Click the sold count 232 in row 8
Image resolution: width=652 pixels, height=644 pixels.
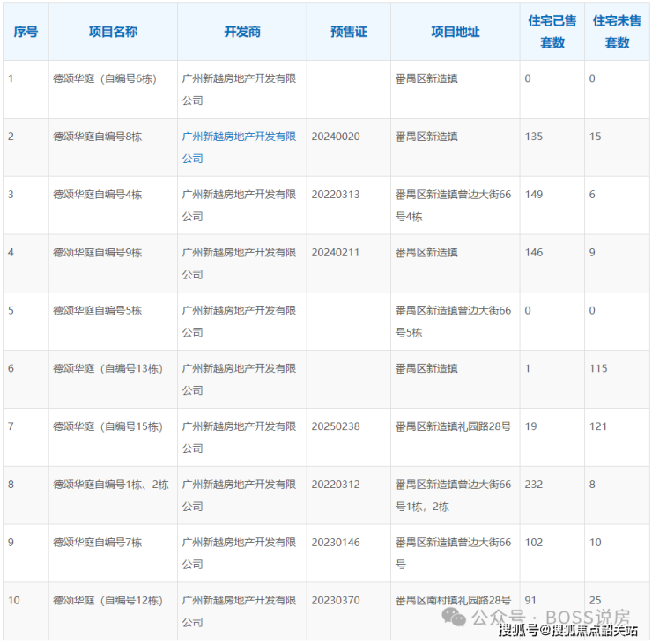tap(534, 485)
